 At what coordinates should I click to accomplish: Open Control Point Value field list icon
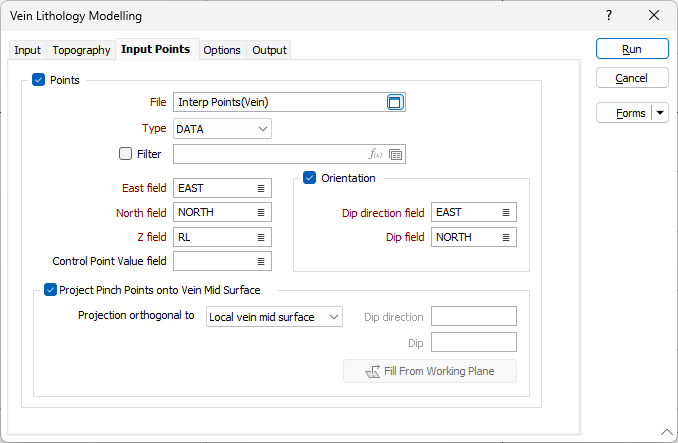tap(261, 261)
